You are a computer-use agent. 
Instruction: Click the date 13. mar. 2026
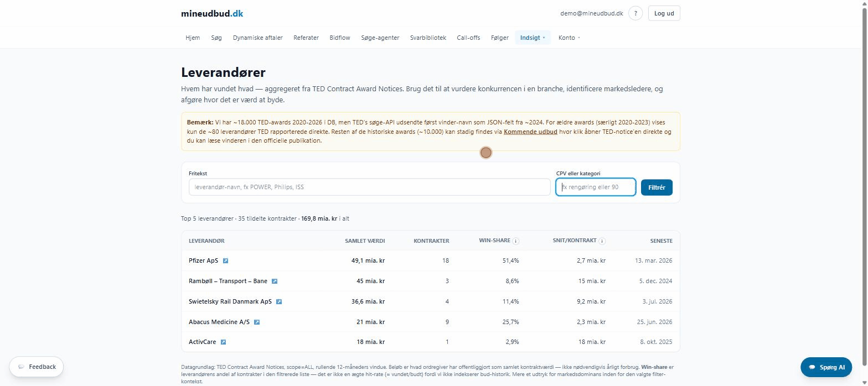click(654, 260)
